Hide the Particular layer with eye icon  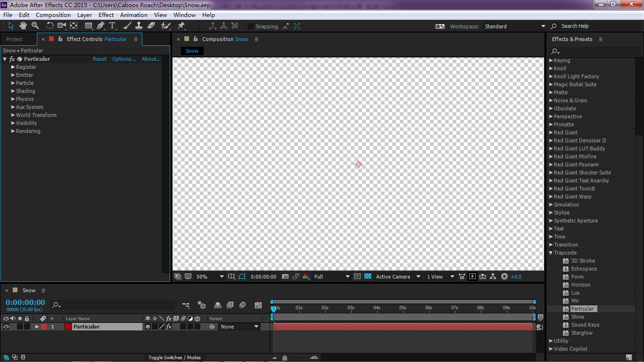point(6,327)
